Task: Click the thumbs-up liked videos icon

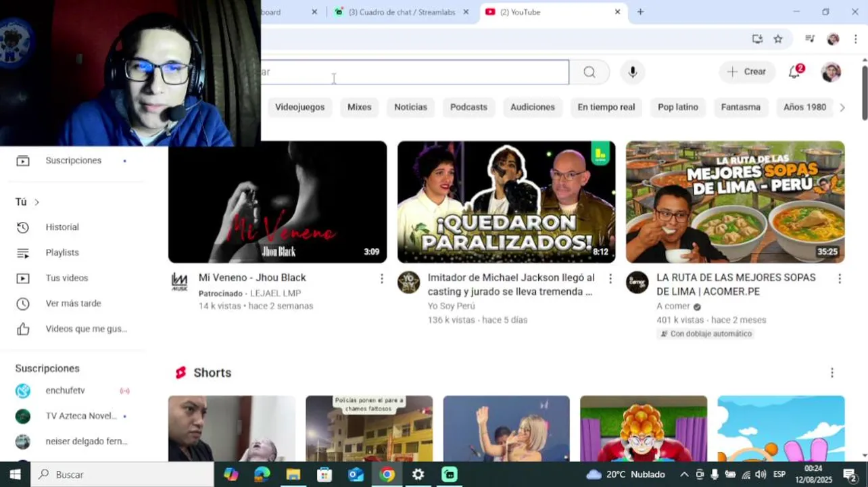Action: 23,329
